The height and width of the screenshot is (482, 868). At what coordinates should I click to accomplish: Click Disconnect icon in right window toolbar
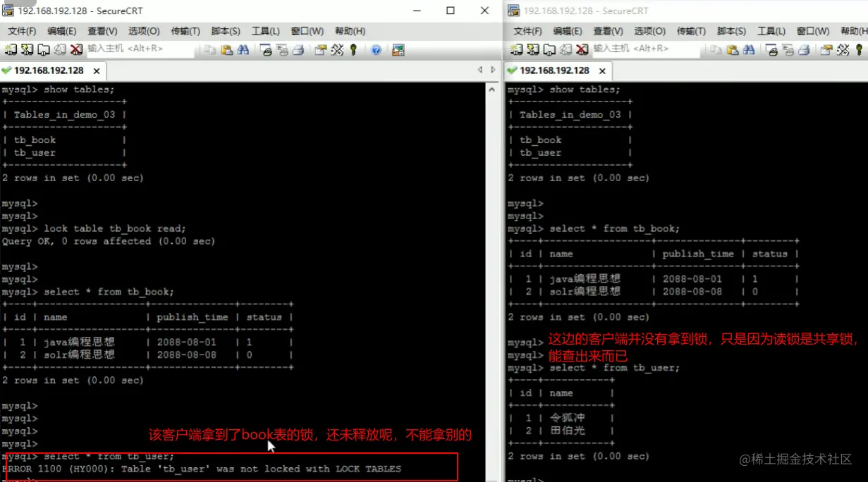[x=582, y=49]
